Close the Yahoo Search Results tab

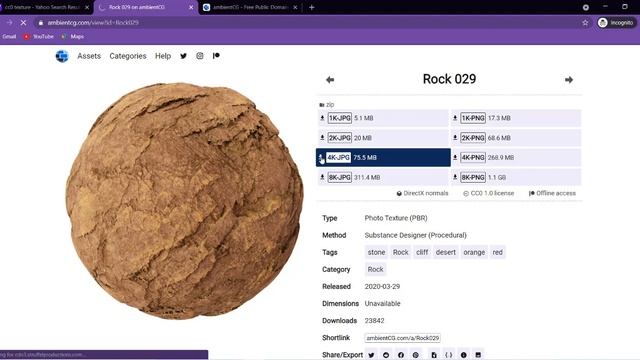pos(87,7)
